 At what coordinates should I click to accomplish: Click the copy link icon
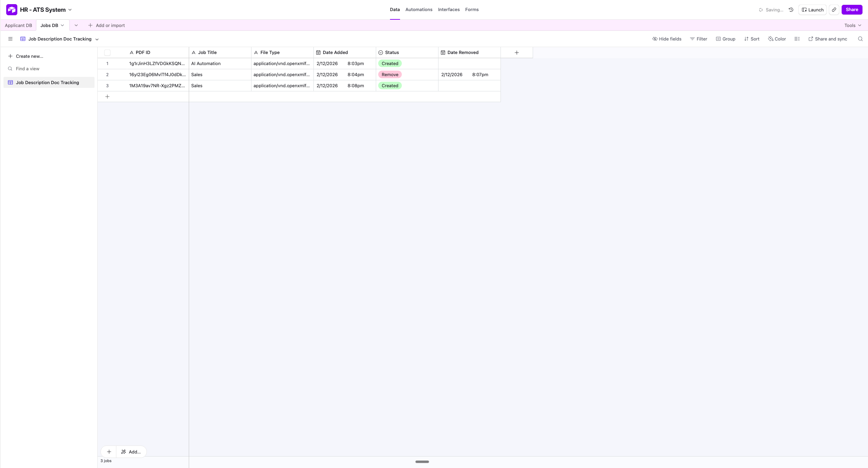pyautogui.click(x=834, y=10)
